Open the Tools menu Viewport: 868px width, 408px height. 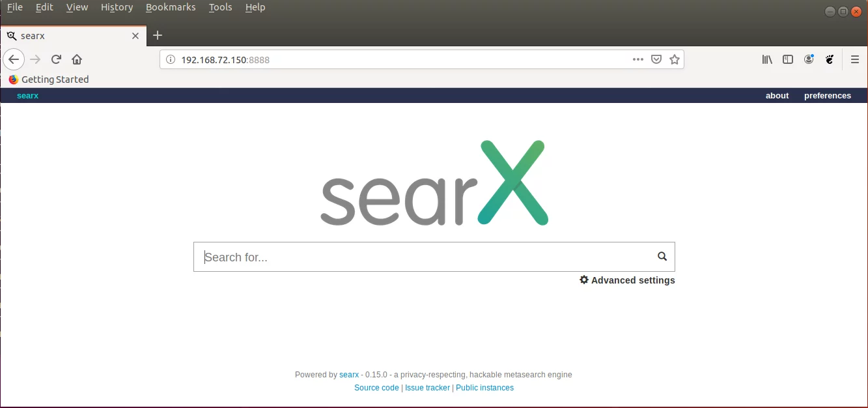pos(220,7)
